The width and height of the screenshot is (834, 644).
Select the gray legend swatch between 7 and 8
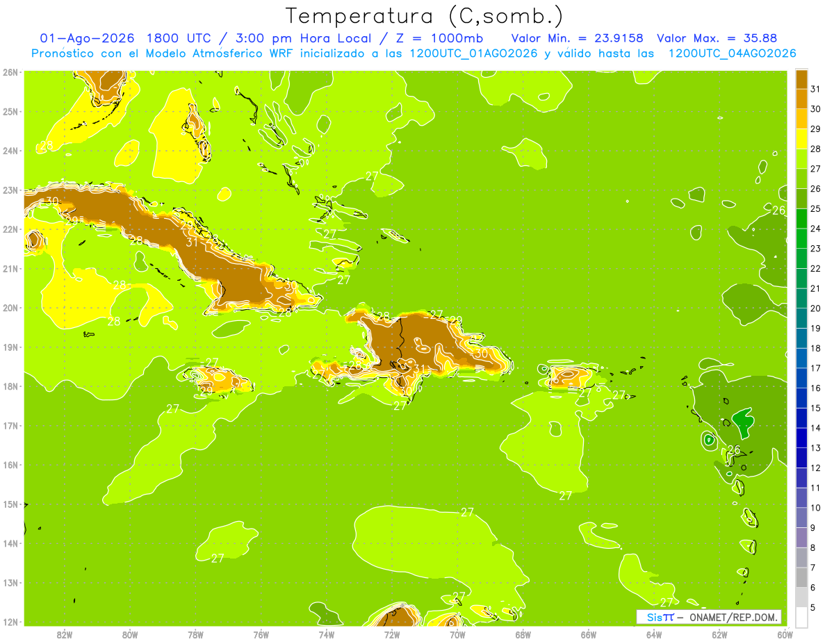(801, 557)
